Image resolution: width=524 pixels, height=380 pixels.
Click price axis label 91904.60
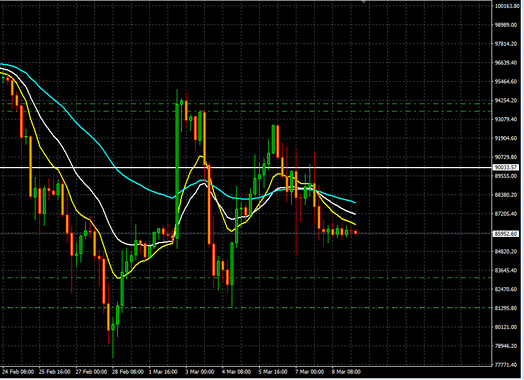(506, 138)
